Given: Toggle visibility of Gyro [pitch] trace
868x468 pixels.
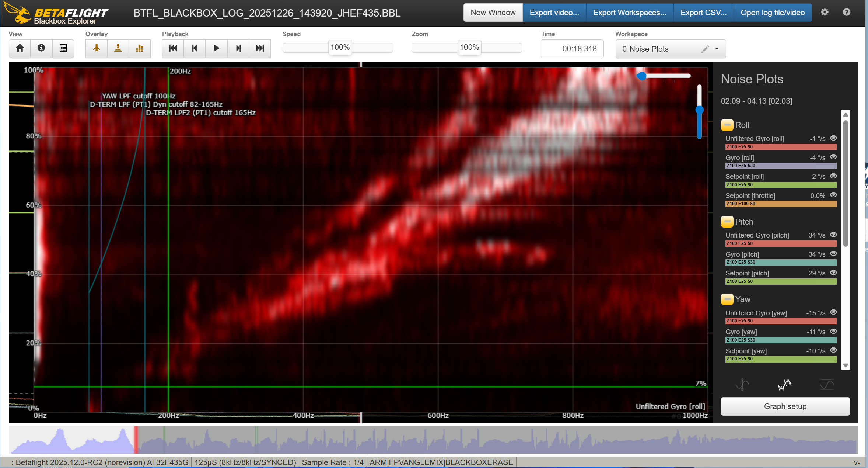Looking at the screenshot, I should coord(833,254).
